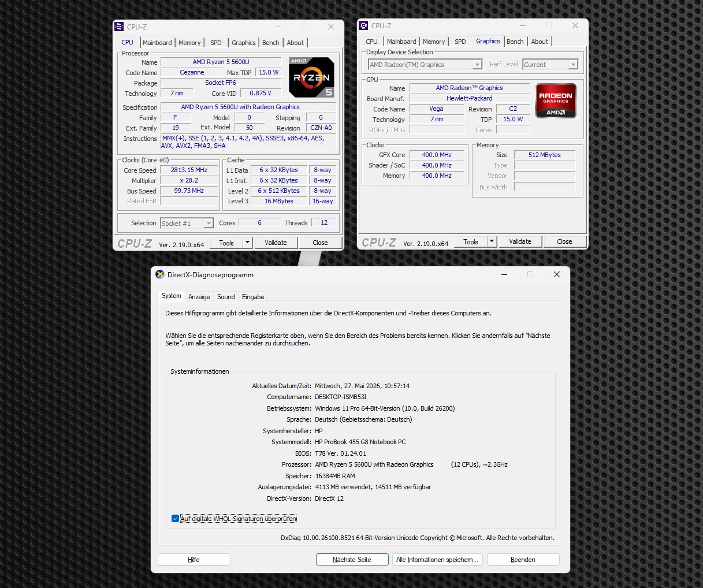Viewport: 703px width, 588px height.
Task: Select the System tab in DxDiag
Action: click(x=172, y=296)
